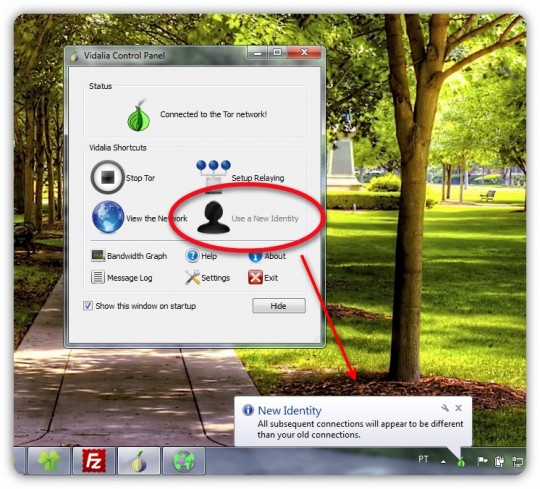Click the About info icon
Image resolution: width=540 pixels, height=489 pixels.
255,256
